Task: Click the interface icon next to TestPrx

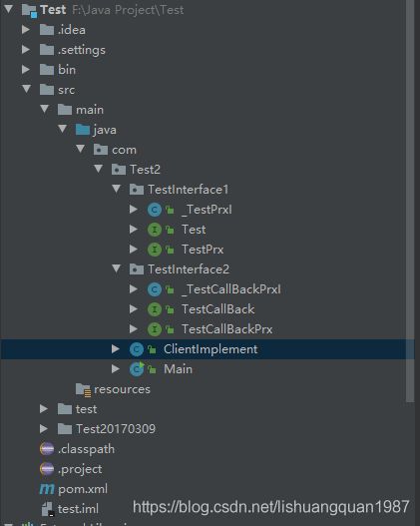Action: 155,250
